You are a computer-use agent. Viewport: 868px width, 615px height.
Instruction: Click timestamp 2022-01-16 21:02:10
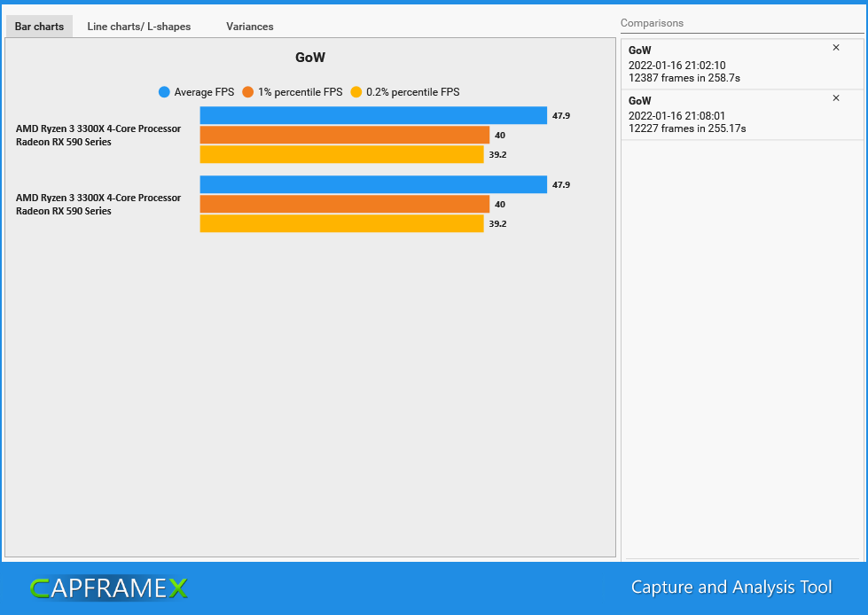coord(677,66)
